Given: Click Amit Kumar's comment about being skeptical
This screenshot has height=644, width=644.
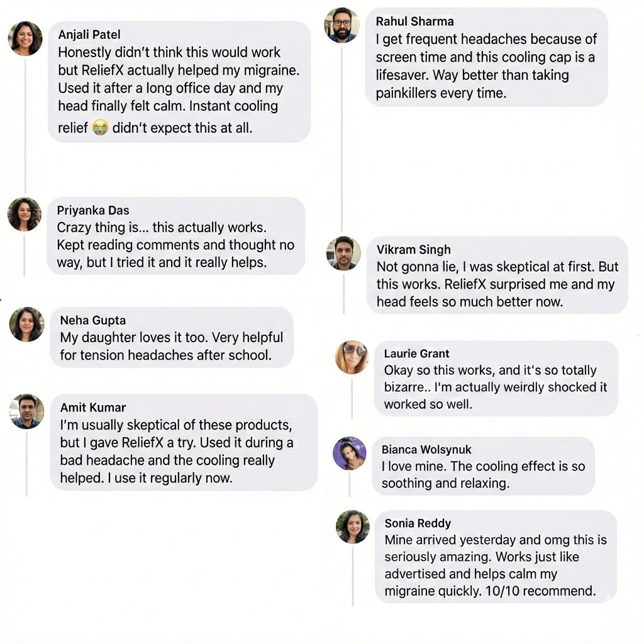Looking at the screenshot, I should [176, 452].
